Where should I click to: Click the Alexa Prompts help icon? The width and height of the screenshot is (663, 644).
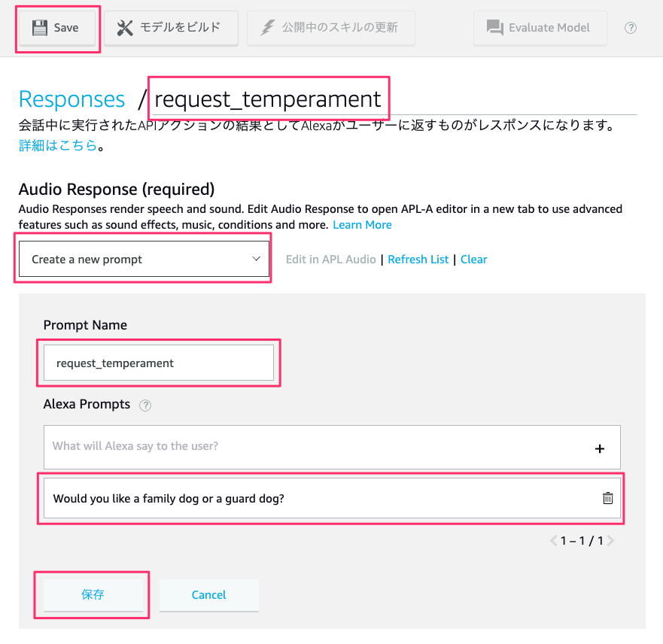[x=145, y=406]
